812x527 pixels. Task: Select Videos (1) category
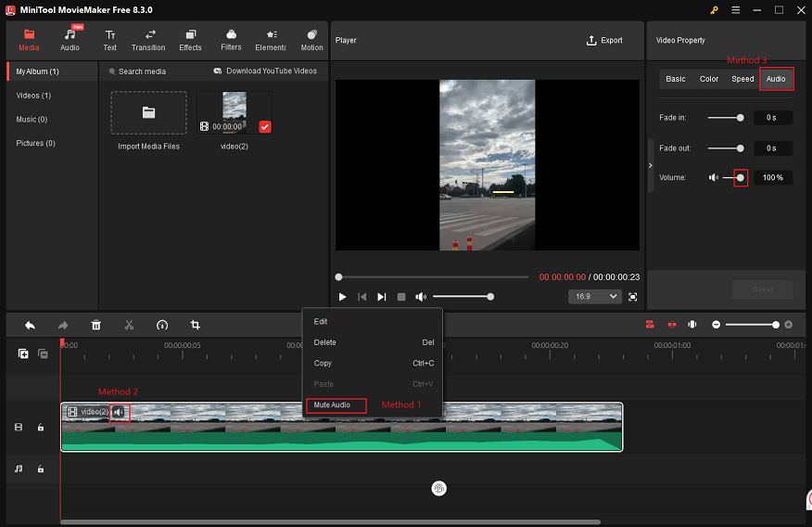(33, 96)
